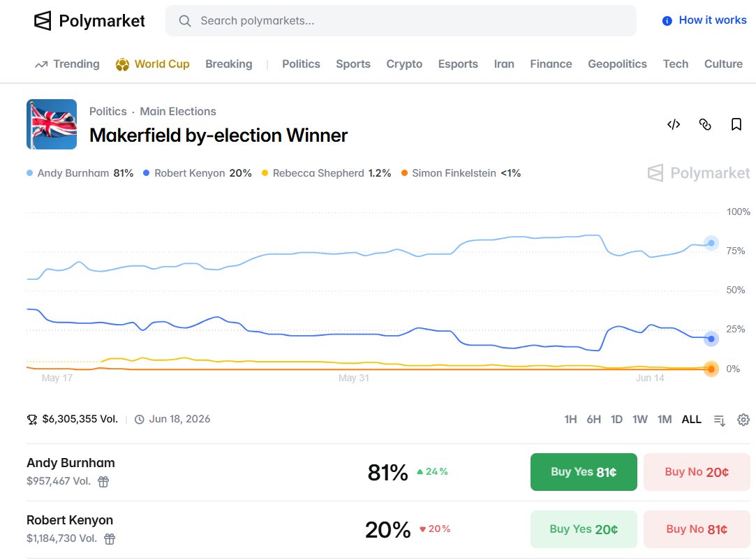Click the trophy icon beside total volume
This screenshot has height=560, width=756.
(x=32, y=420)
